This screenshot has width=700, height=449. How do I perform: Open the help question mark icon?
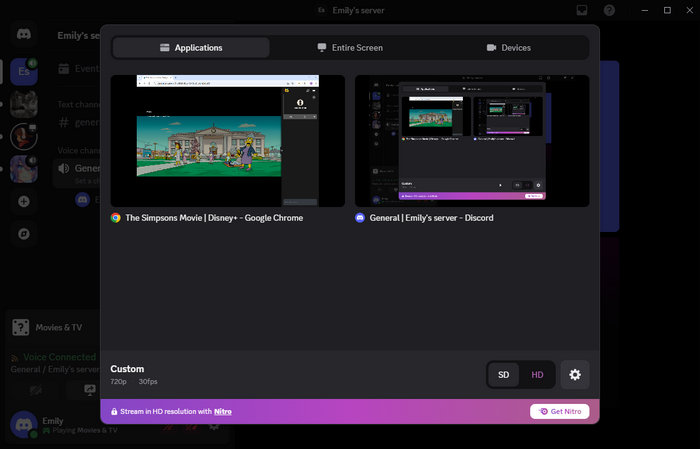tap(609, 10)
